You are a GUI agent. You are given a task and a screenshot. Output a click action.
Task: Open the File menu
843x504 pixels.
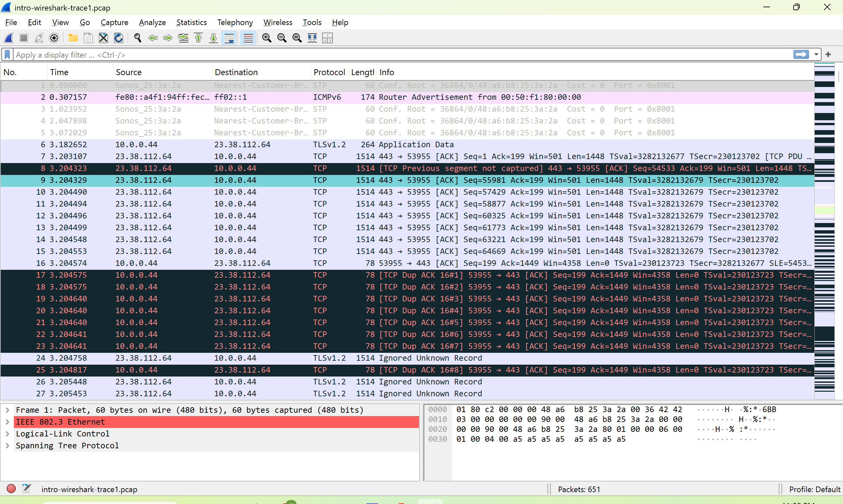pos(11,22)
